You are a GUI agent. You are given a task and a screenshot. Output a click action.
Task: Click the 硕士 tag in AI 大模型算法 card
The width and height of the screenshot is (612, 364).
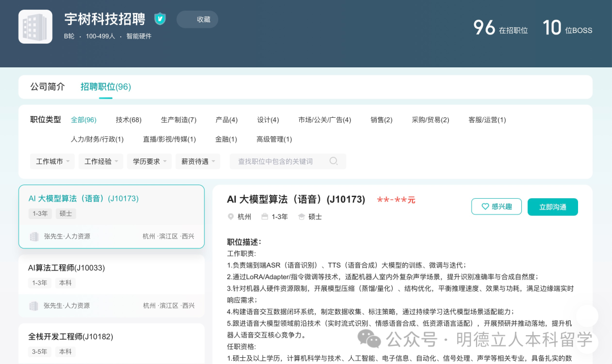point(66,213)
